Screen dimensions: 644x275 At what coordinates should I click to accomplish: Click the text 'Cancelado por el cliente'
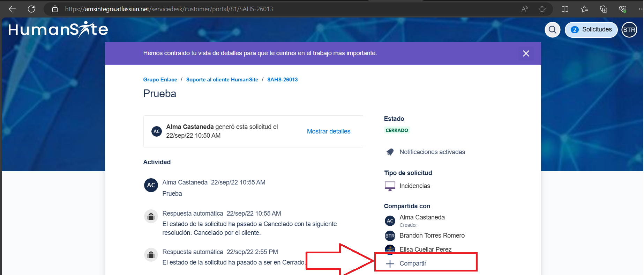point(226,233)
